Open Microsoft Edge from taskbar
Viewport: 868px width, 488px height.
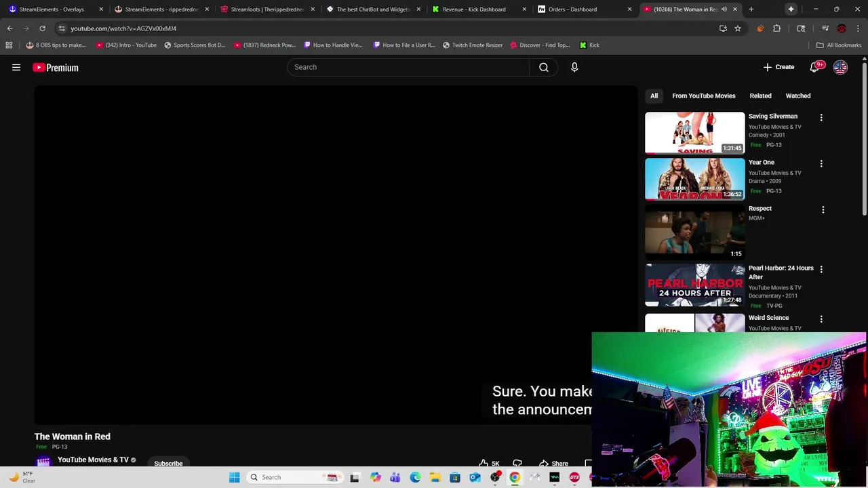click(415, 477)
